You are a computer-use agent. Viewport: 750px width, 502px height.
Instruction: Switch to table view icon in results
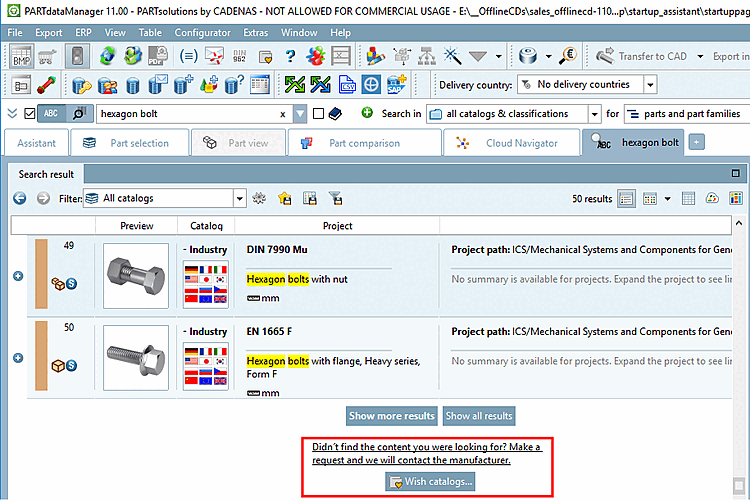point(688,198)
